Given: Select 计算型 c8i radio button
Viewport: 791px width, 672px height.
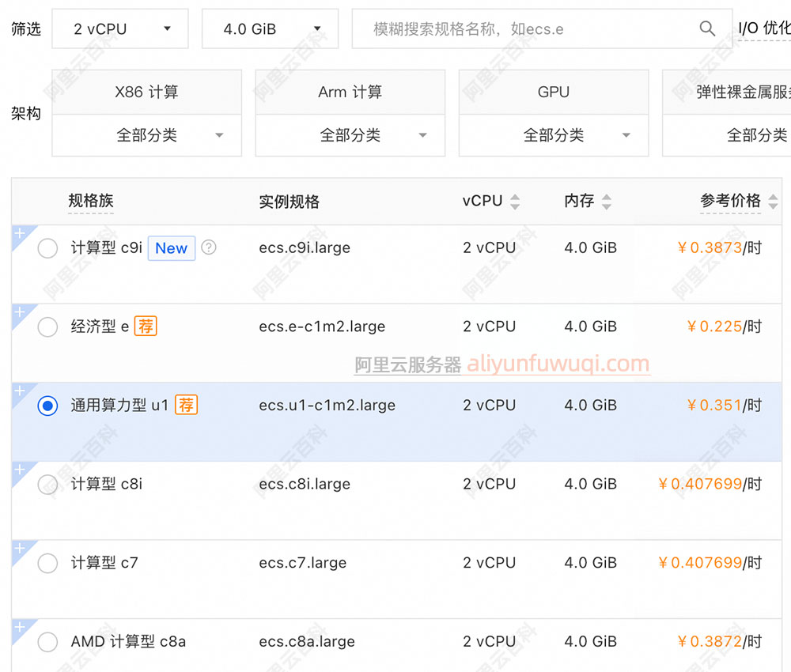Looking at the screenshot, I should (47, 485).
